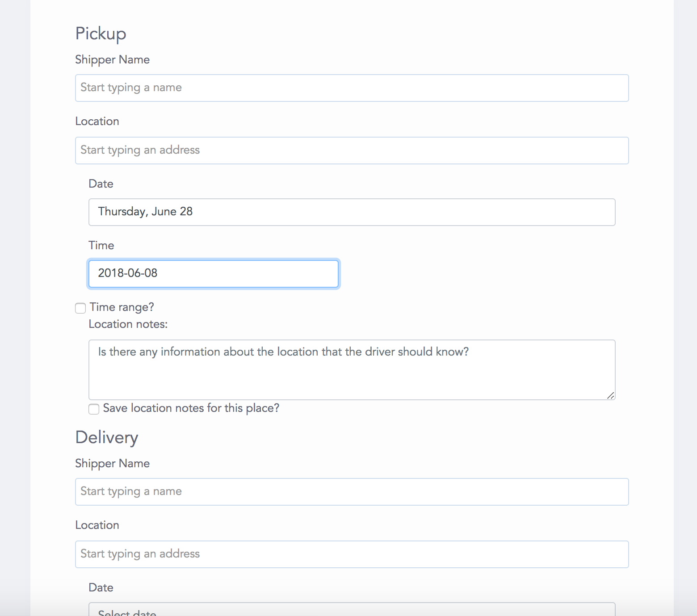Click the Date label in Pickup section
The width and height of the screenshot is (697, 616).
tap(101, 184)
